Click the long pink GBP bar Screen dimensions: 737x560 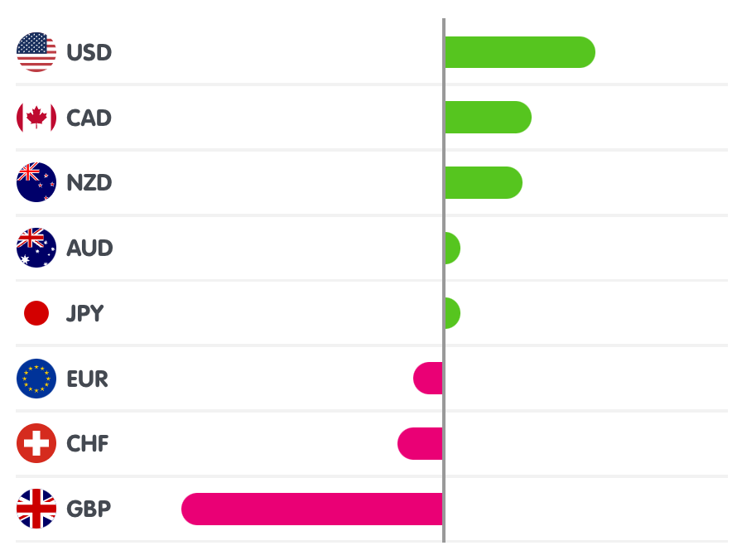(x=312, y=509)
